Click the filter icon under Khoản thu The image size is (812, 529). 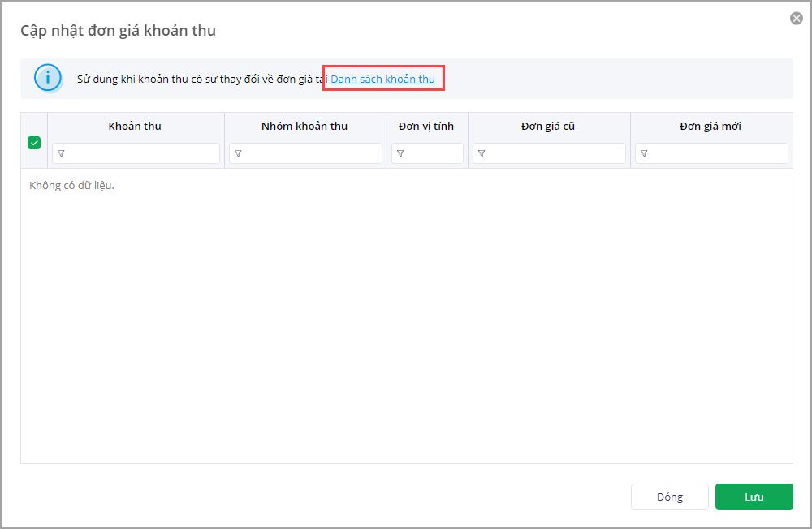tap(61, 153)
